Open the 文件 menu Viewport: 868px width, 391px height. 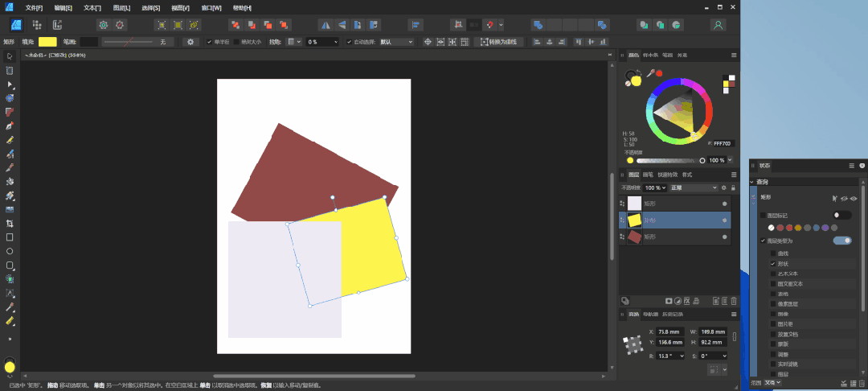(34, 8)
